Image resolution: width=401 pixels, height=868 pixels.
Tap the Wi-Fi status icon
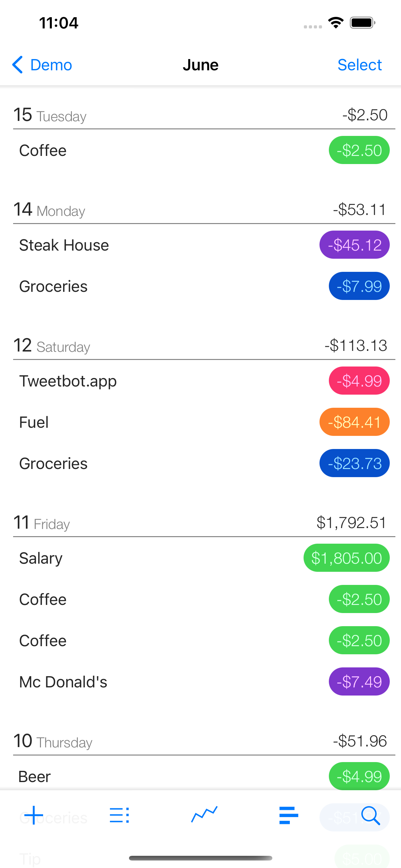coord(336,23)
